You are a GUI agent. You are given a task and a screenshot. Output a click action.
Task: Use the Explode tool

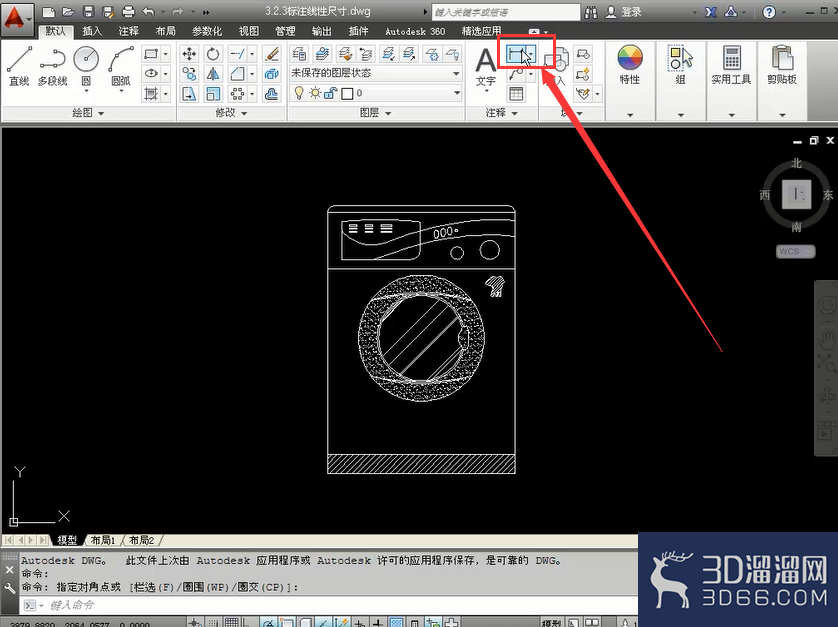(271, 73)
